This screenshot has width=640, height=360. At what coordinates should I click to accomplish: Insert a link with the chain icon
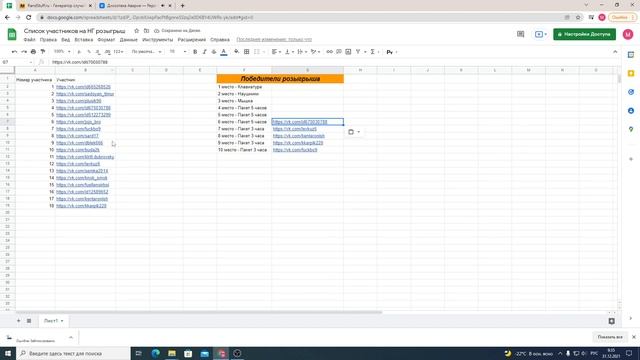pyautogui.click(x=329, y=52)
